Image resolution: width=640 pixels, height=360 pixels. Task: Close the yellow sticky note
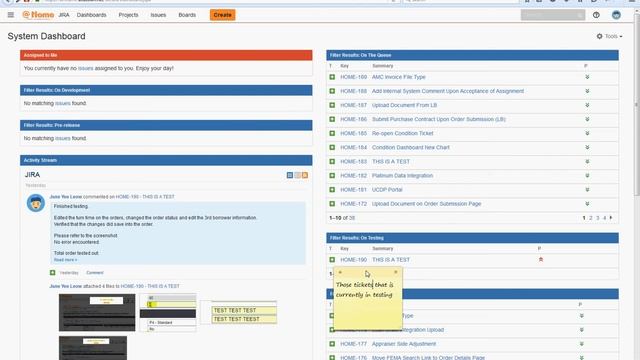pos(396,272)
